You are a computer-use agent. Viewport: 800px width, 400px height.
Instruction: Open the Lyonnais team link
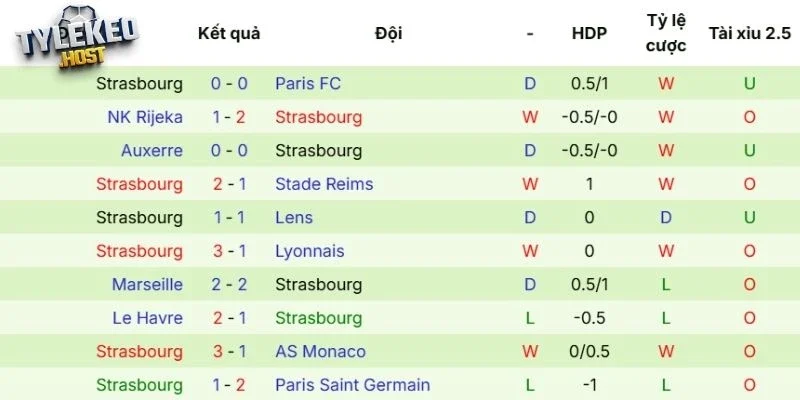click(310, 251)
